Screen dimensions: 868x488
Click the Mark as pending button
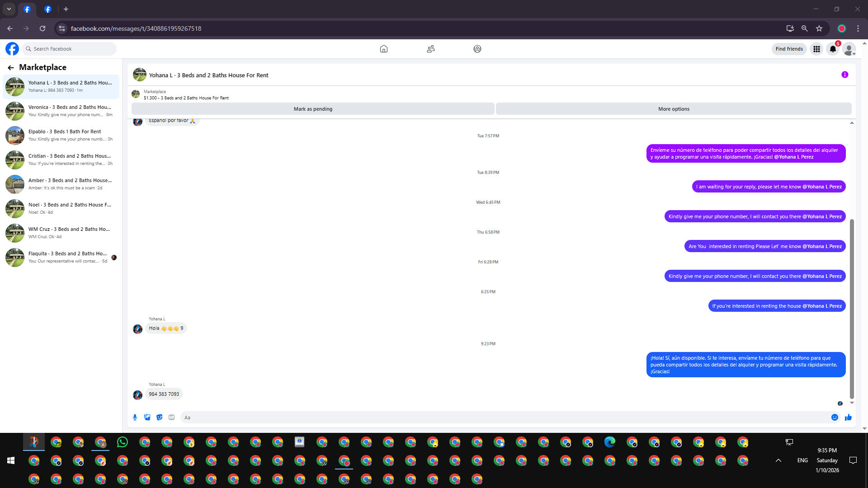point(313,109)
